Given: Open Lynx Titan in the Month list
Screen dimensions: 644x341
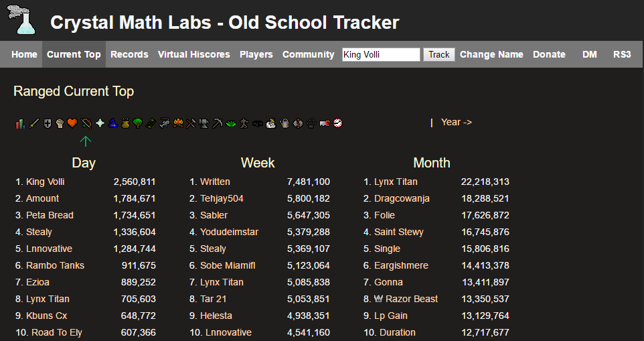Looking at the screenshot, I should [396, 182].
